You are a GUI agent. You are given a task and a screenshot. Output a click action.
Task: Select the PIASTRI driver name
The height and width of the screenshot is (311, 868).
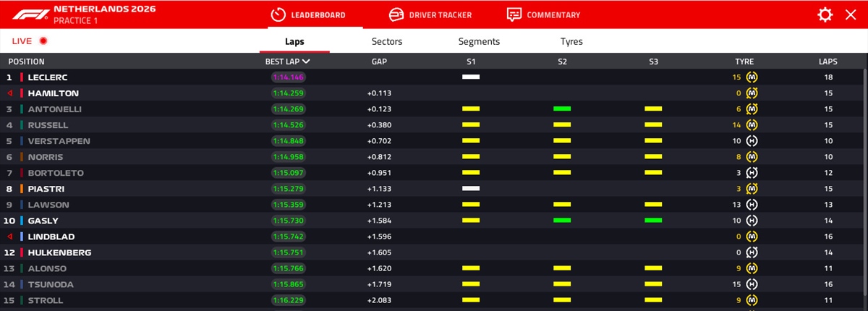pos(46,189)
